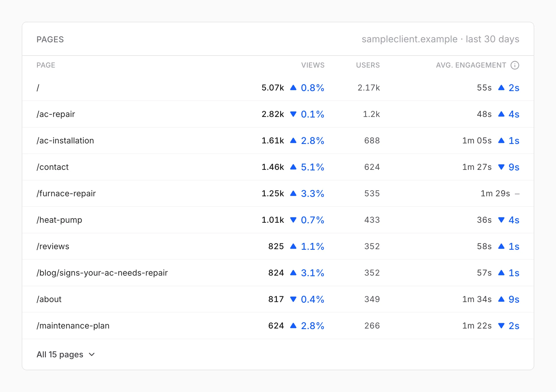The height and width of the screenshot is (392, 556).
Task: Click the 624 views value for /maintenance-plan
Action: click(276, 326)
